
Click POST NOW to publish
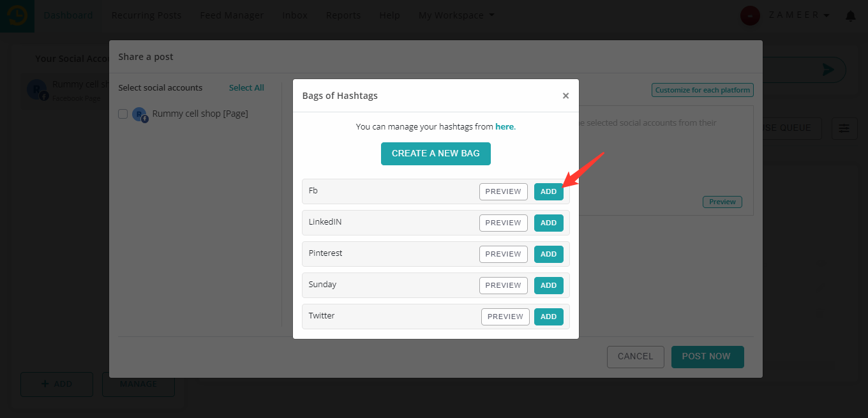tap(707, 357)
